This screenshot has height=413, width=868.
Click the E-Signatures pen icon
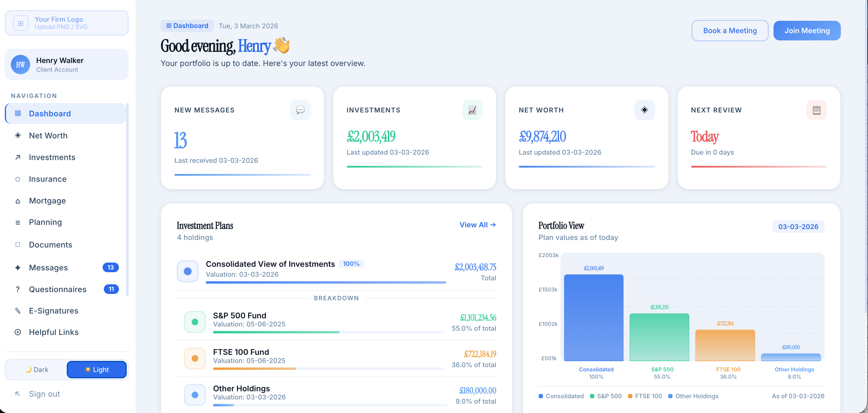(18, 311)
